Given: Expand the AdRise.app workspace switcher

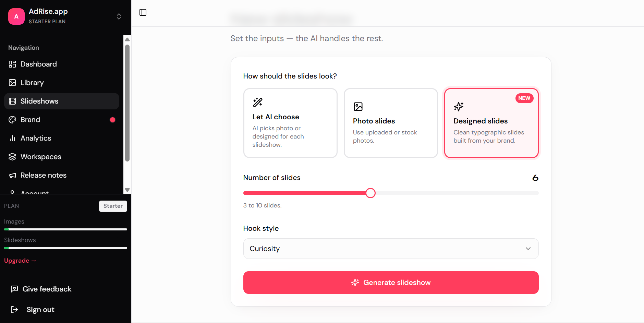Looking at the screenshot, I should click(119, 16).
